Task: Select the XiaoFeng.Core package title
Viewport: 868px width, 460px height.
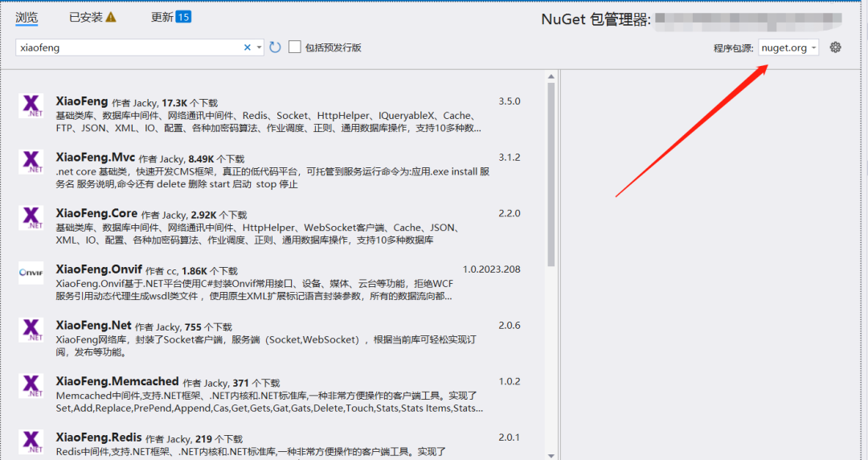Action: pyautogui.click(x=96, y=213)
